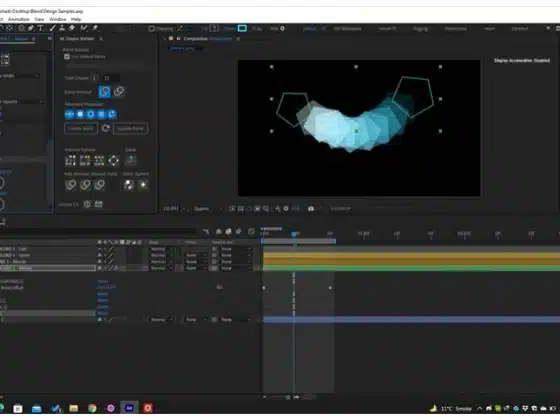Select the Type tool (T) in toolbar
The width and height of the screenshot is (560, 420).
pyautogui.click(x=40, y=28)
